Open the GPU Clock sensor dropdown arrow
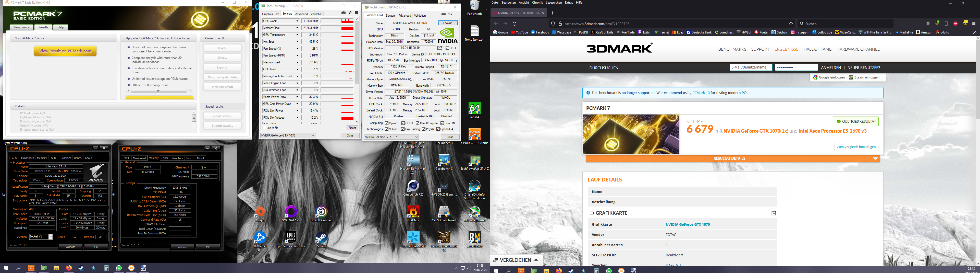980x273 pixels. (x=297, y=21)
